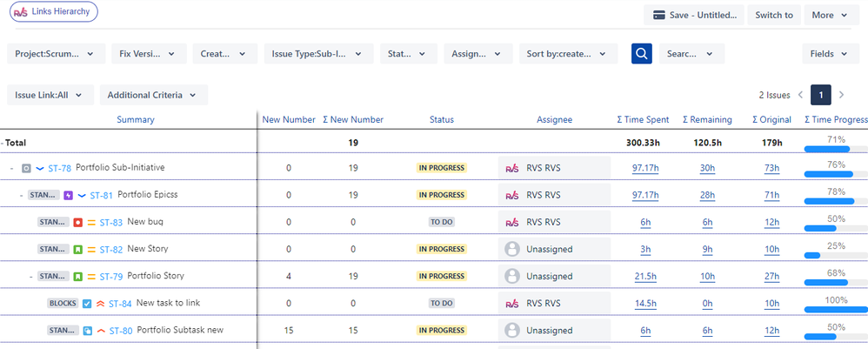Click the 30h remaining value for ST-78
868x349 pixels.
(707, 168)
